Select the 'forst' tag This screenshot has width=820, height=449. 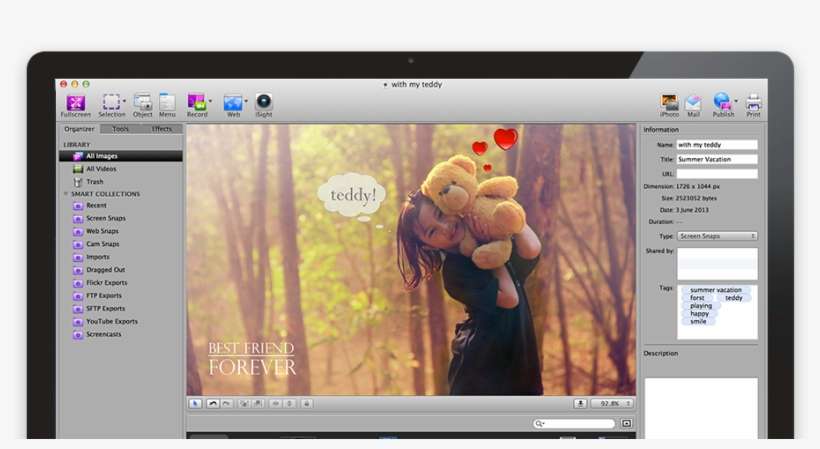point(697,297)
